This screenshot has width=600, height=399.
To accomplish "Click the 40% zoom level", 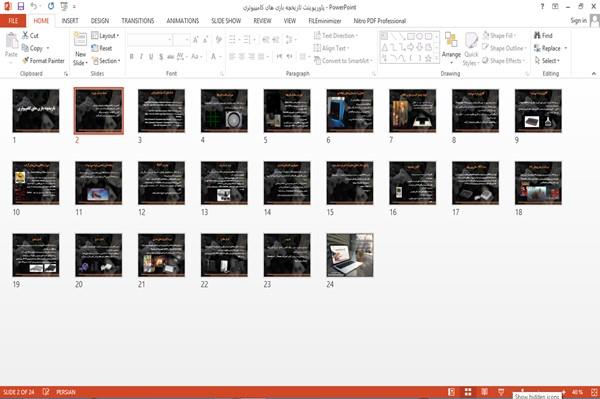I will [577, 392].
